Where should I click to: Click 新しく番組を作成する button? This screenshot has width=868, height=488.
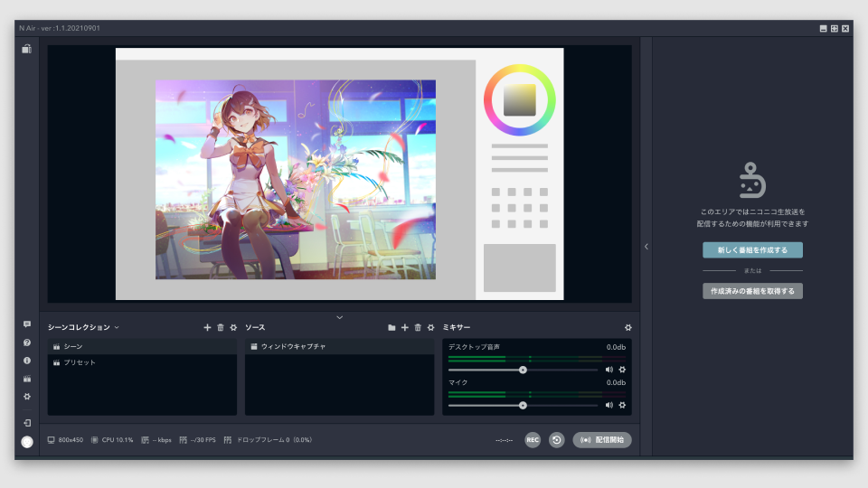tap(752, 250)
